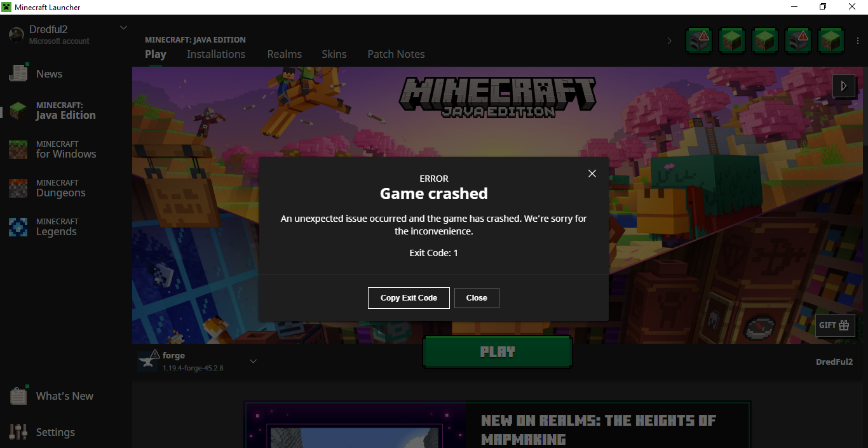Click the GIFT button

click(x=835, y=325)
